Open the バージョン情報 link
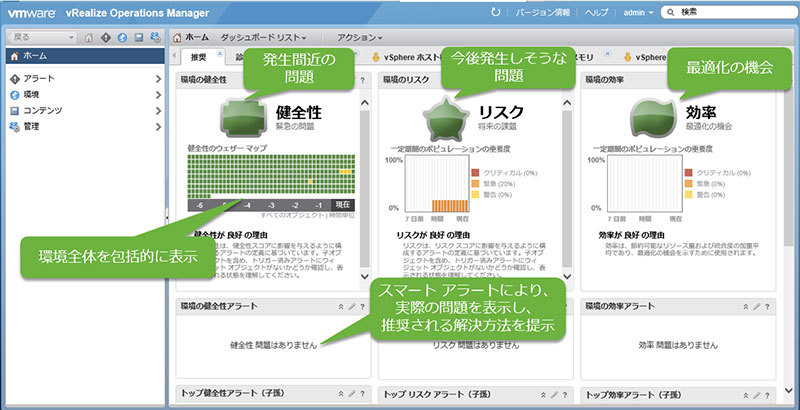This screenshot has width=800, height=410. coord(542,13)
